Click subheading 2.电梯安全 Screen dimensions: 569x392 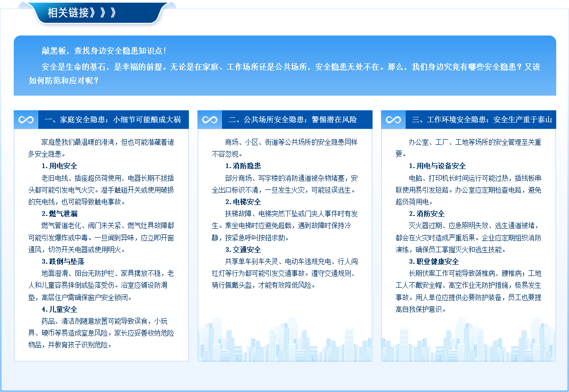pyautogui.click(x=243, y=202)
